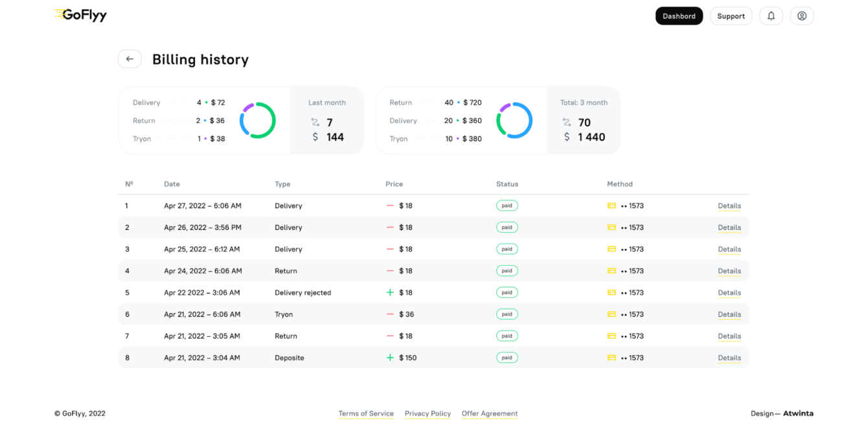Open the Support page

coord(731,16)
